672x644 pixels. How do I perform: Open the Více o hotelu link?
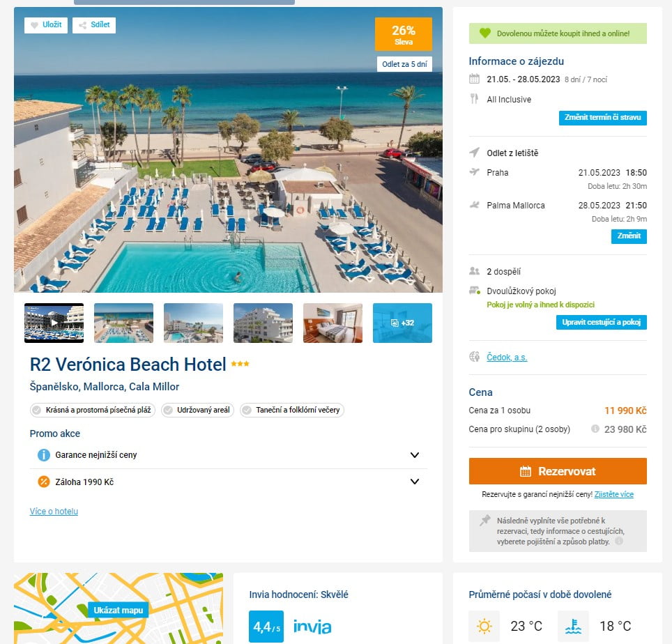click(54, 511)
